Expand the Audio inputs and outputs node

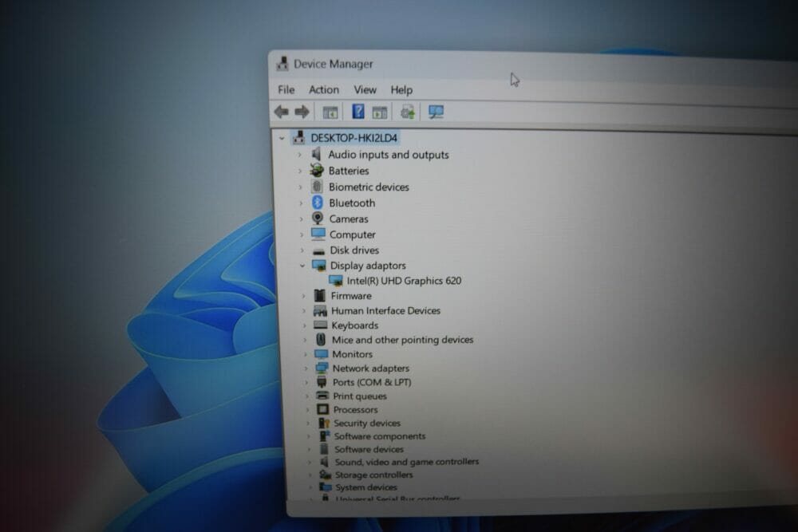pyautogui.click(x=300, y=154)
